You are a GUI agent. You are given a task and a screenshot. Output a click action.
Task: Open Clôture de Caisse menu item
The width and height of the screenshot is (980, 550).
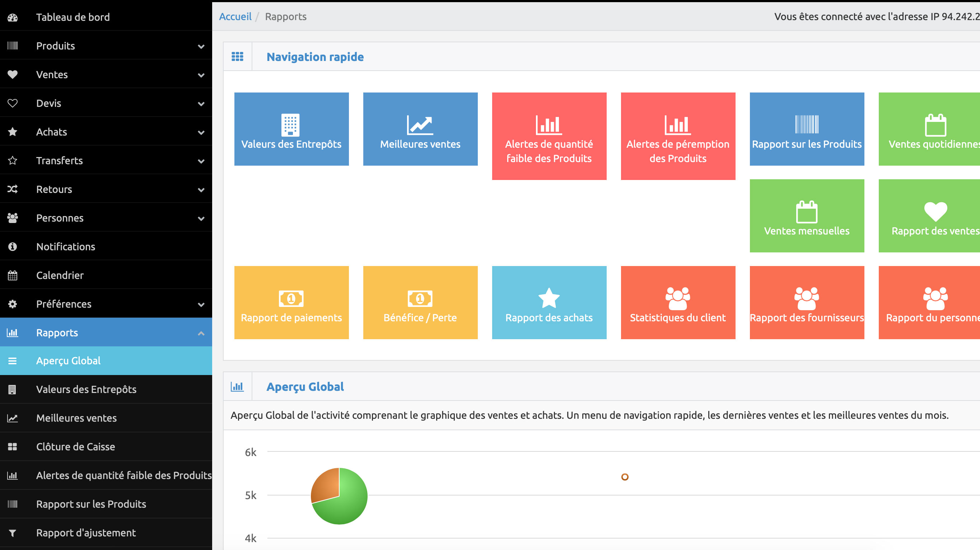(x=75, y=447)
